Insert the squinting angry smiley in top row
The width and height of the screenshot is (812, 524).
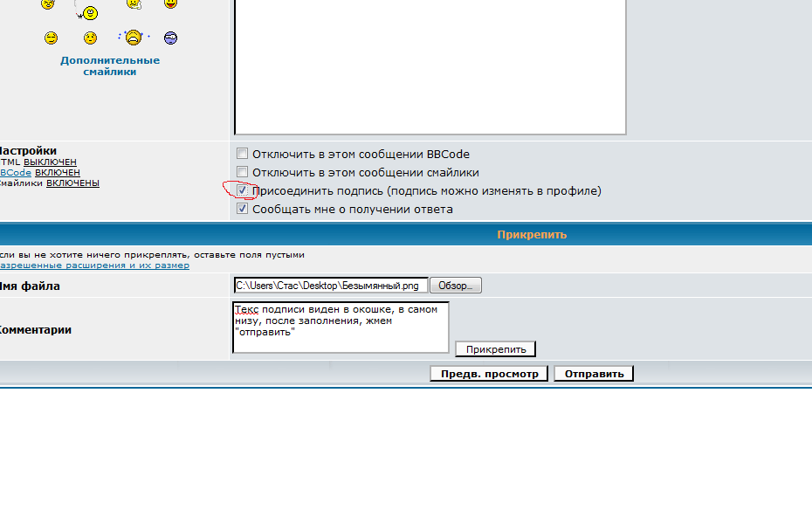click(49, 4)
